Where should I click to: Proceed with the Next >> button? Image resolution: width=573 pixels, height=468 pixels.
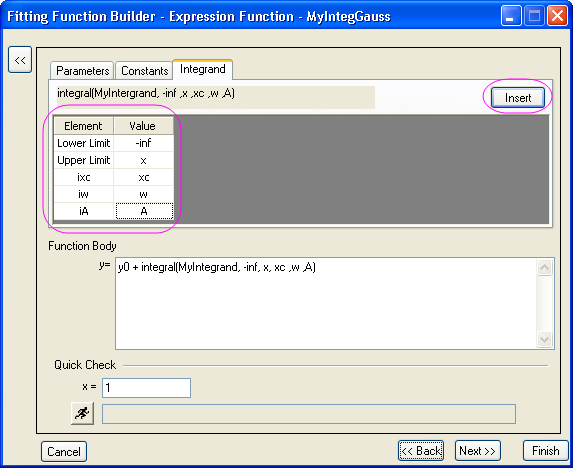pyautogui.click(x=477, y=451)
